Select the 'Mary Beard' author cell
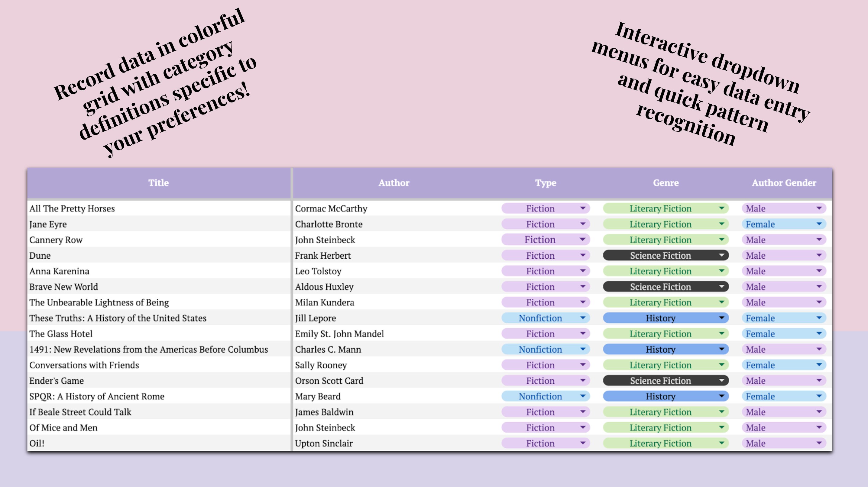The height and width of the screenshot is (487, 868). point(394,396)
